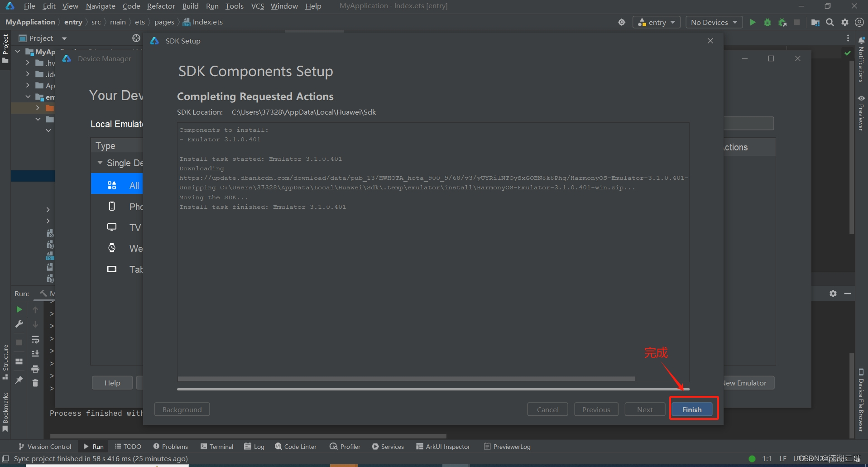Click the Pin Tab icon in Run panel
This screenshot has height=467, width=868.
tap(19, 380)
